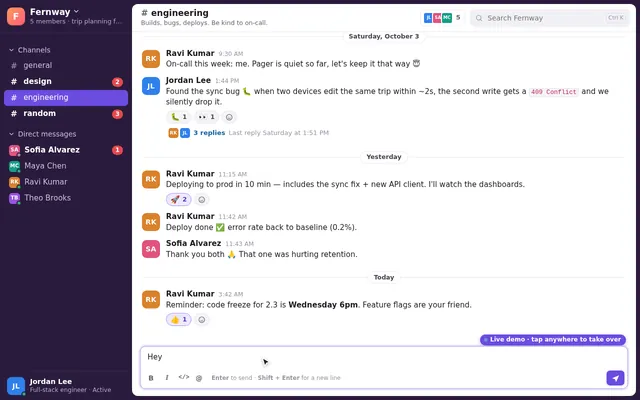Open the member avatars list in the header

click(x=442, y=18)
